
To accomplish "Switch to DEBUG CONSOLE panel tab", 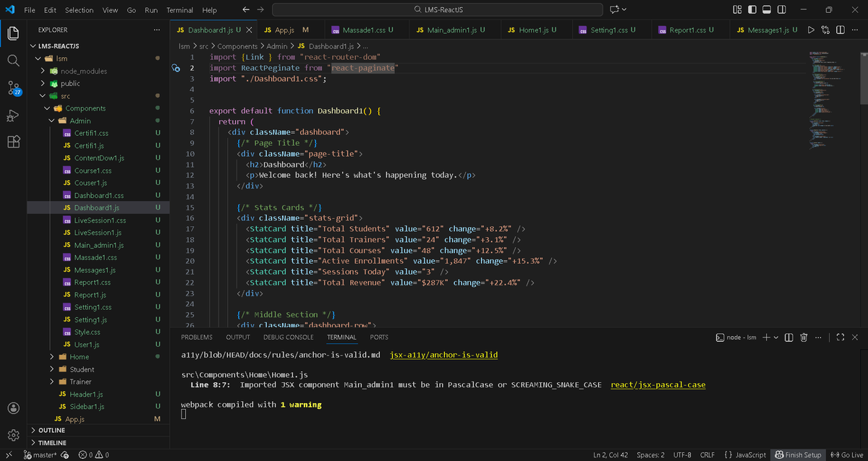I will click(x=288, y=337).
